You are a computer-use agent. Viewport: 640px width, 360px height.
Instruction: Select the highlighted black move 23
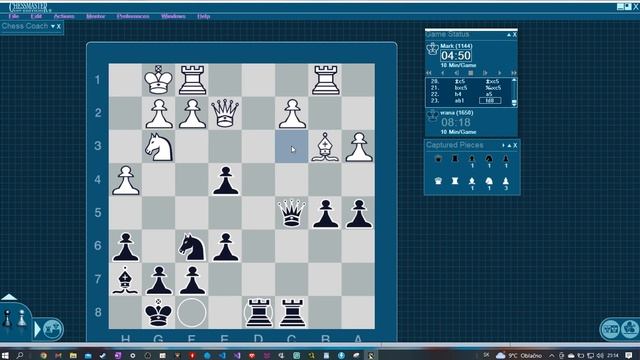point(490,100)
